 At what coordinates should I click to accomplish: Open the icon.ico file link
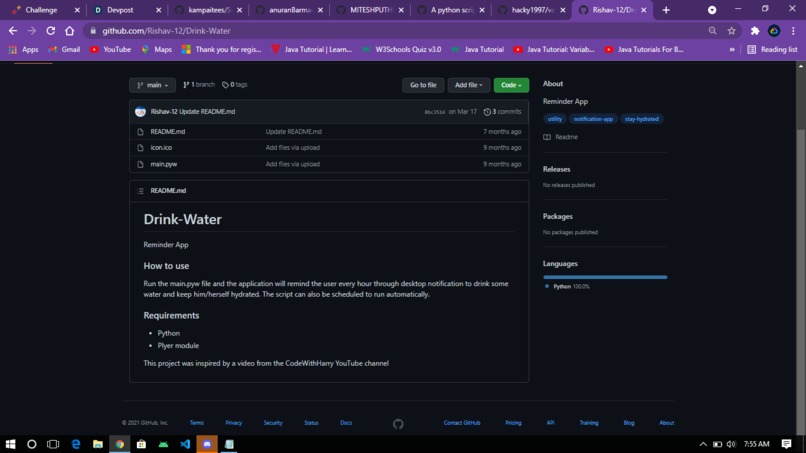(x=161, y=148)
